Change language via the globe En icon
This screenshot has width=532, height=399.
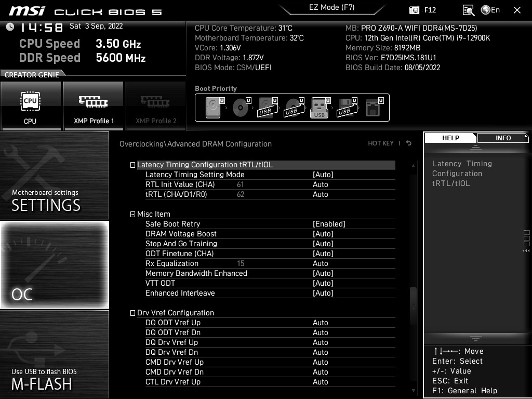[x=490, y=10]
